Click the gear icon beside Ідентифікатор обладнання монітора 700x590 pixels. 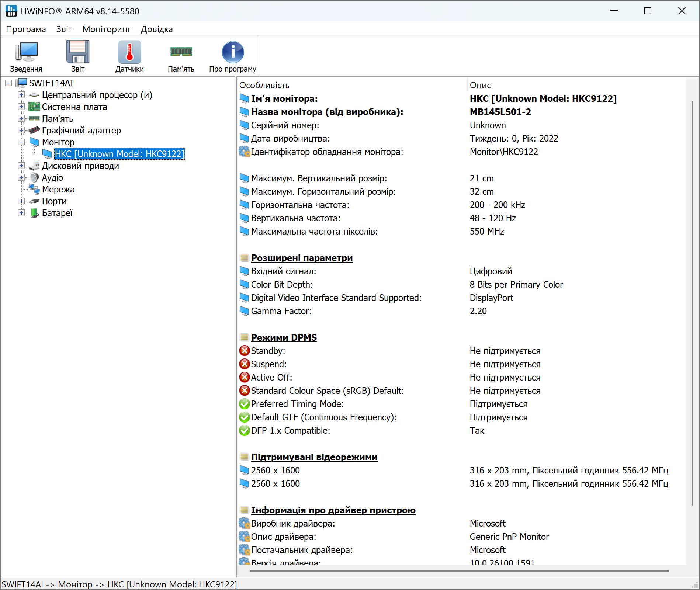245,152
